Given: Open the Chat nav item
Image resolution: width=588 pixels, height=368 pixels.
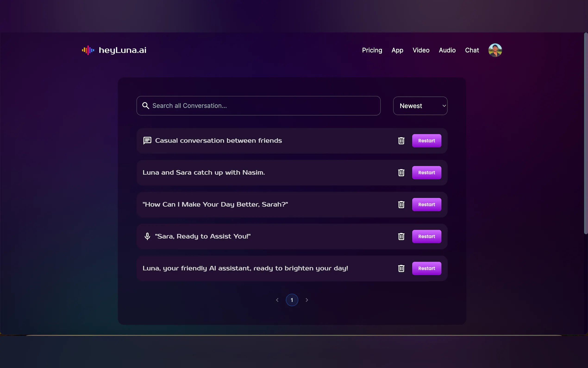Looking at the screenshot, I should (x=472, y=50).
